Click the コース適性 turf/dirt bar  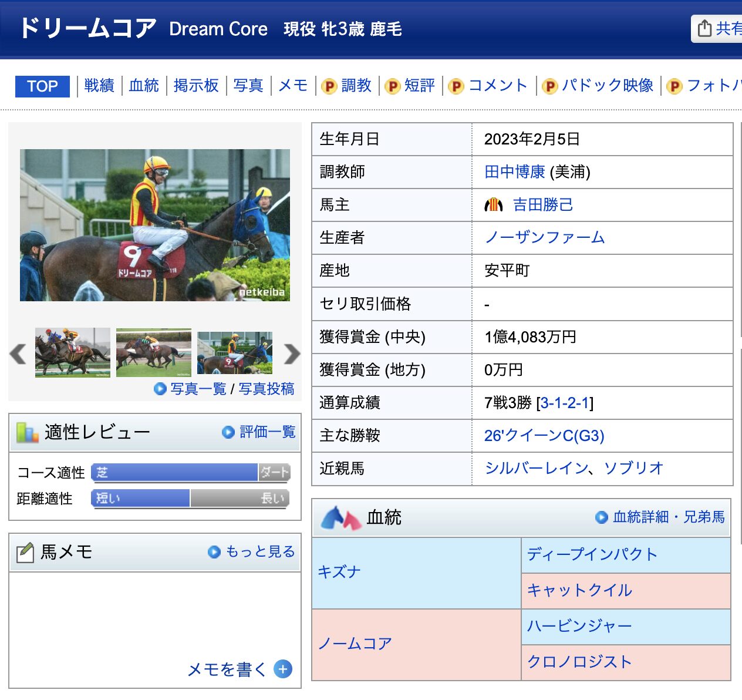point(191,472)
